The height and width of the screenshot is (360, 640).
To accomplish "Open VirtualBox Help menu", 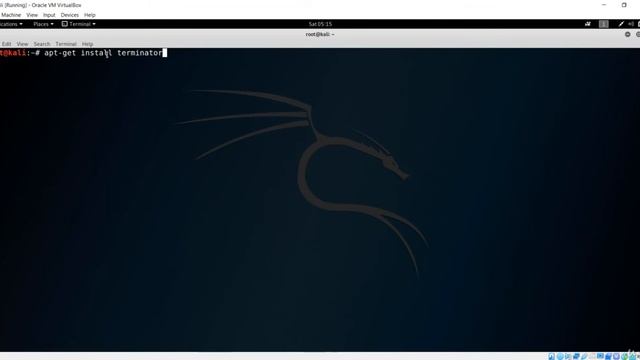I will [x=89, y=15].
